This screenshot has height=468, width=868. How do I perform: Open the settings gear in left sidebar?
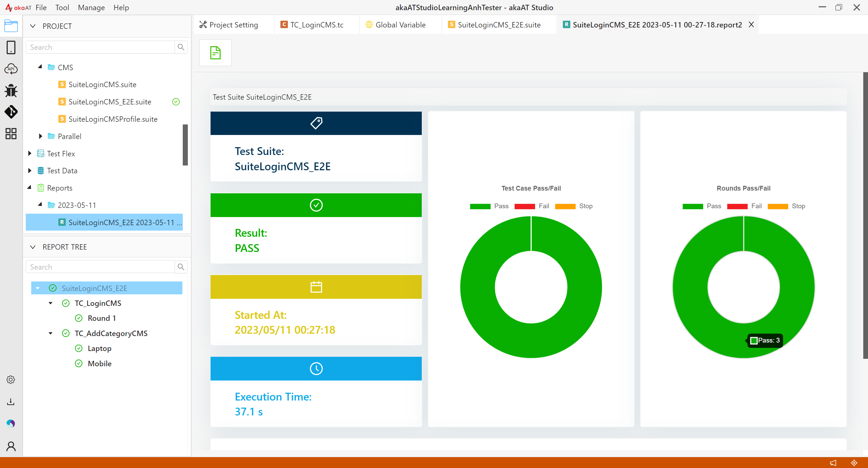[11, 380]
